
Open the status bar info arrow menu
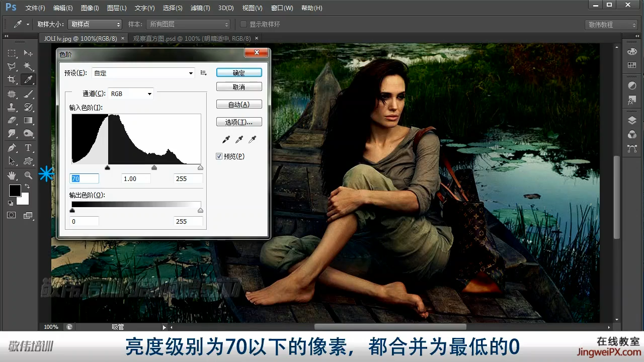pyautogui.click(x=164, y=327)
